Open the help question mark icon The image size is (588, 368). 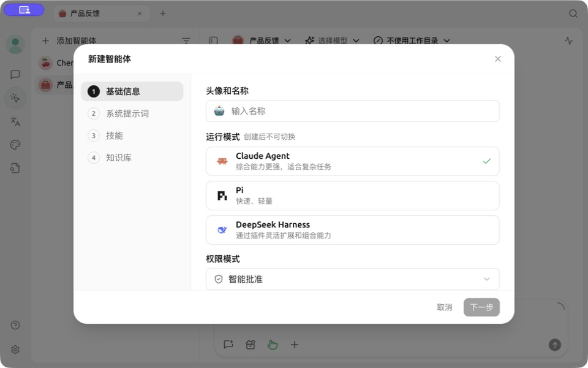pos(15,325)
